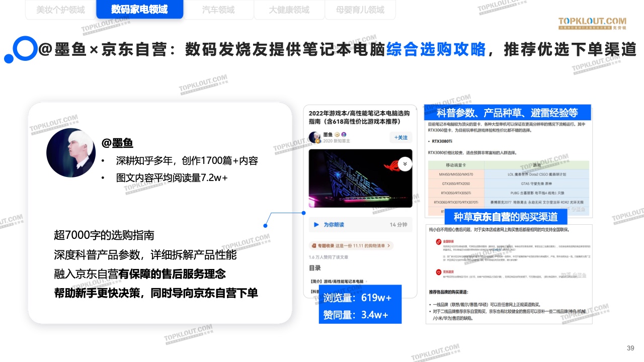The height and width of the screenshot is (362, 644).
Task: Click the 目录 heading in the article
Action: [314, 268]
